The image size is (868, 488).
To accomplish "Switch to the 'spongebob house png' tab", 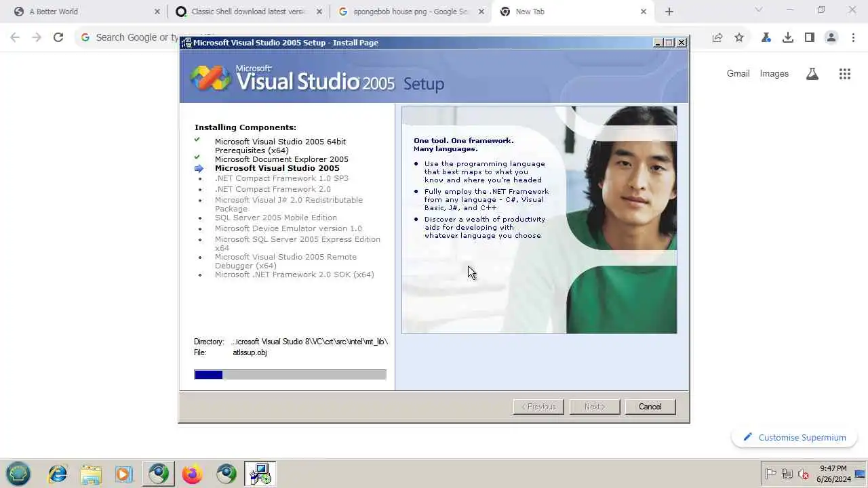I will [411, 12].
